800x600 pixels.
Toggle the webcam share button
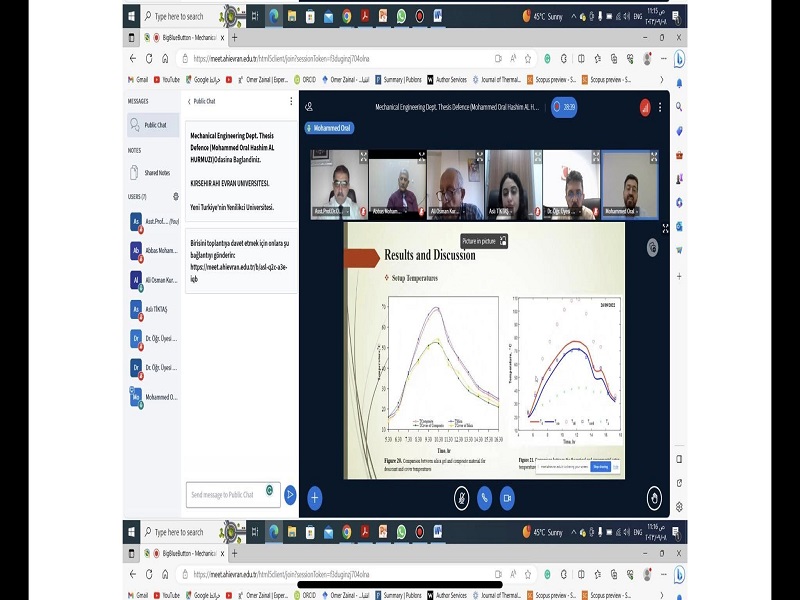[507, 497]
